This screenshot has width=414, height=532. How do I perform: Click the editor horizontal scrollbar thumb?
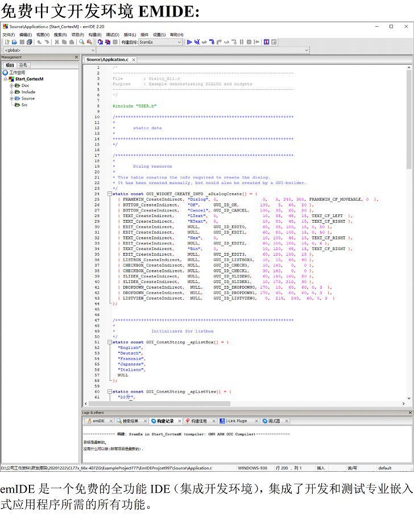(159, 404)
